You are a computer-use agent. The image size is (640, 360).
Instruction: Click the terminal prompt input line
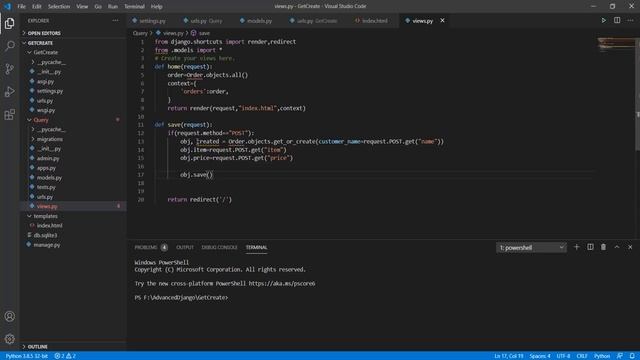point(181,298)
